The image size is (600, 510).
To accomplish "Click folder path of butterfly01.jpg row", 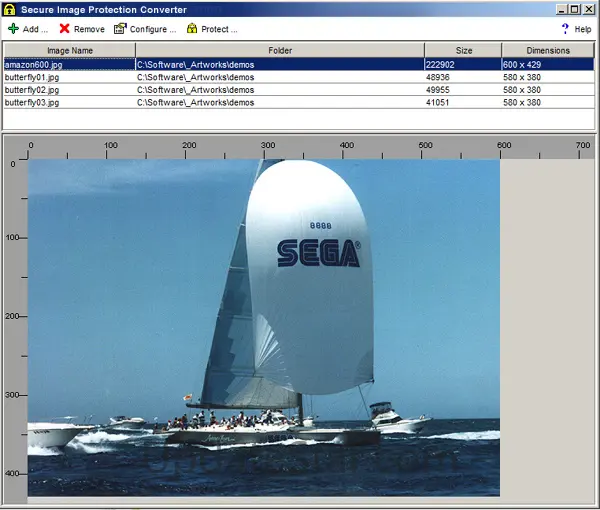I will point(195,77).
